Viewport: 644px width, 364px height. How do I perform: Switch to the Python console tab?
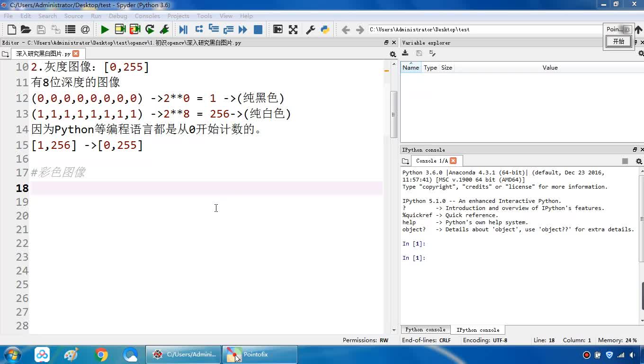pos(425,330)
